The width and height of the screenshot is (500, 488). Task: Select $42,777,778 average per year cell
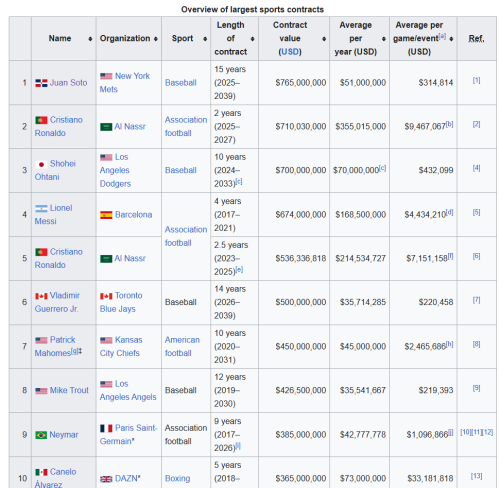359,435
